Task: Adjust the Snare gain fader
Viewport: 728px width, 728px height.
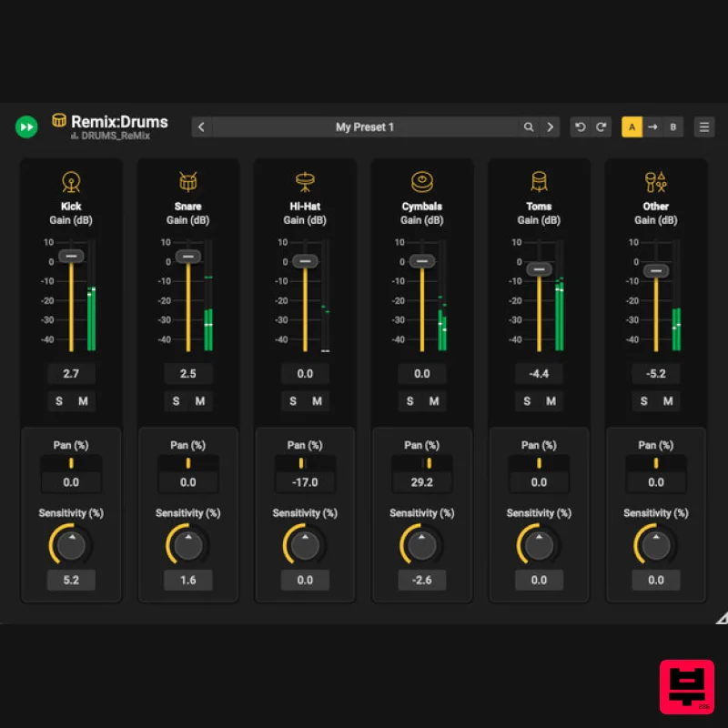Action: (x=187, y=257)
